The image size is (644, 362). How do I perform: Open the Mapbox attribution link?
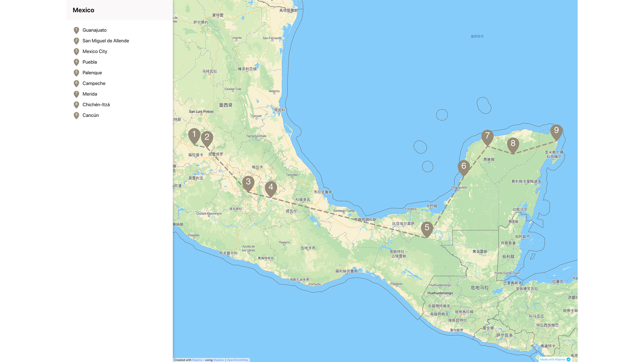click(x=219, y=360)
